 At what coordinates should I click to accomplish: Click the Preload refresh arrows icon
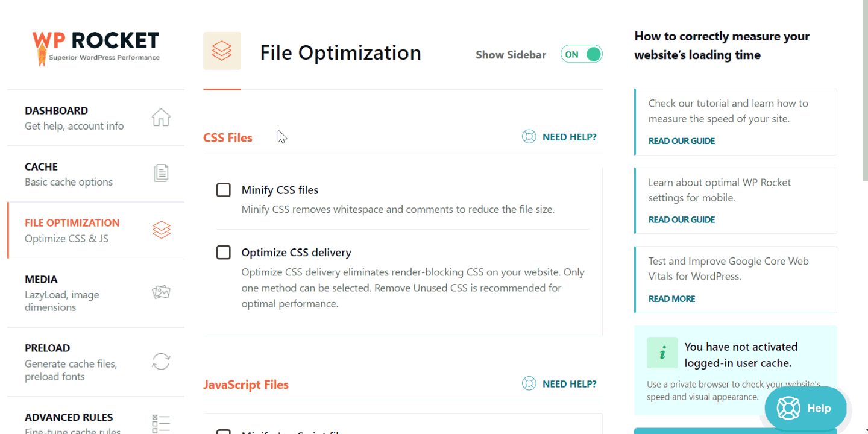[161, 362]
